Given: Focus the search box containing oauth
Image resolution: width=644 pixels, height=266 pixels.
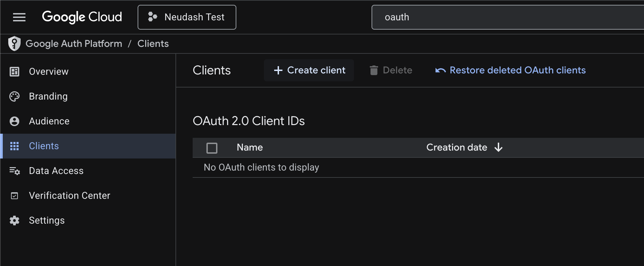Looking at the screenshot, I should coord(508,17).
